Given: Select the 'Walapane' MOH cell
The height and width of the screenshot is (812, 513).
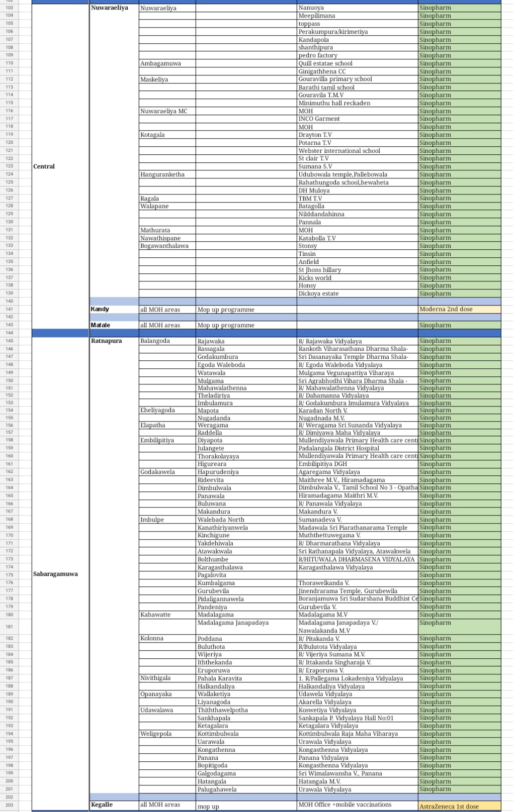Looking at the screenshot, I should [x=167, y=206].
